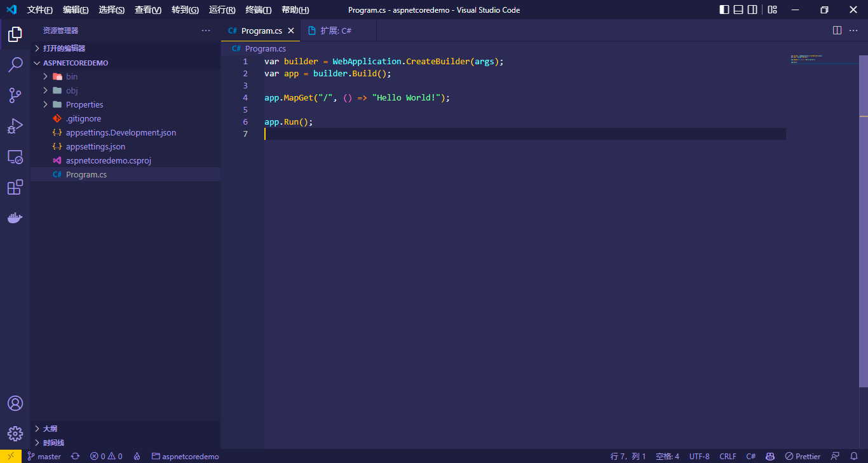The image size is (868, 463).
Task: Toggle the bottom panel visibility
Action: [738, 10]
